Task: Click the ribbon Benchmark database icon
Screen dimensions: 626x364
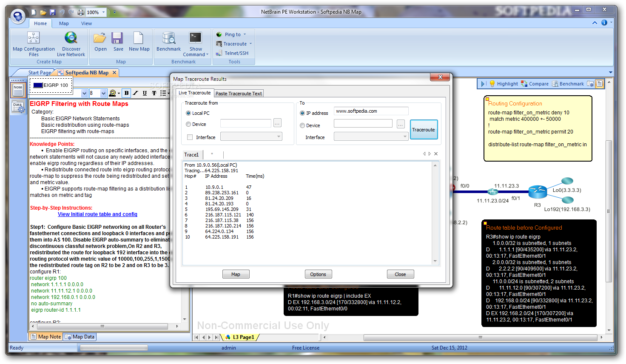Action: pyautogui.click(x=169, y=38)
